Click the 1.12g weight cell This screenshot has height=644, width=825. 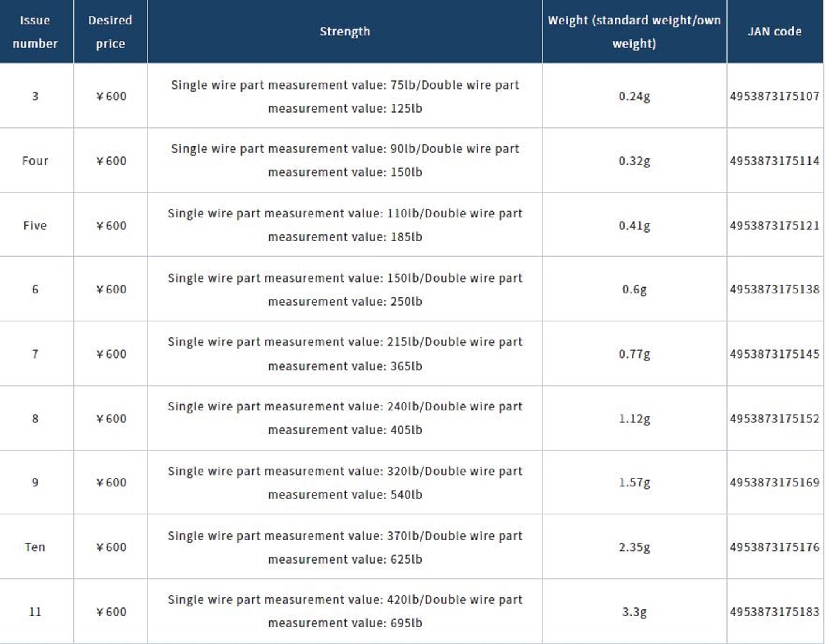(634, 419)
